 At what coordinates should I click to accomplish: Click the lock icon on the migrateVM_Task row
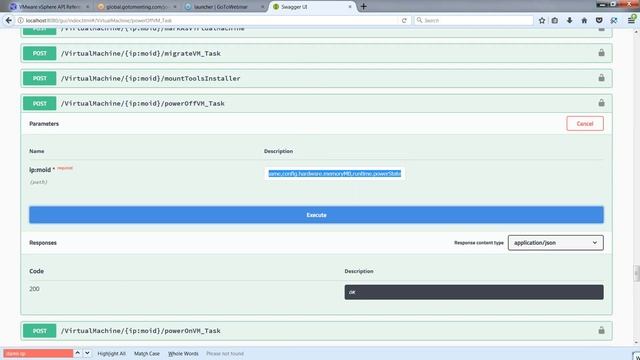(601, 53)
